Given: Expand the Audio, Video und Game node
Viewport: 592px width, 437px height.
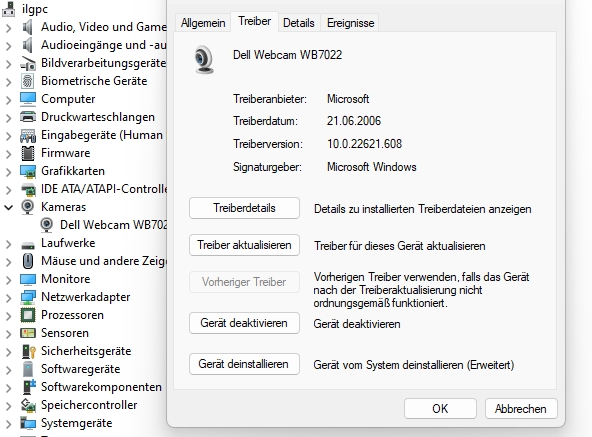Looking at the screenshot, I should [8, 28].
